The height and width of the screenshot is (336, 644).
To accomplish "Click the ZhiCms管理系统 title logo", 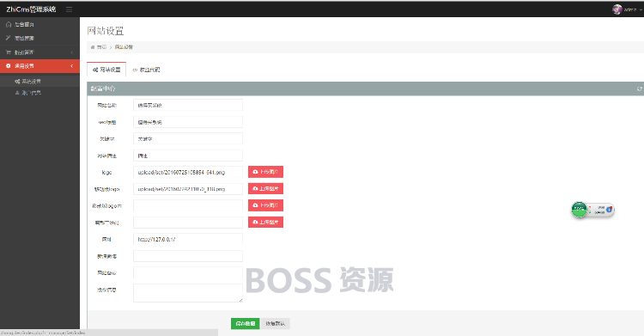I will 31,9.
